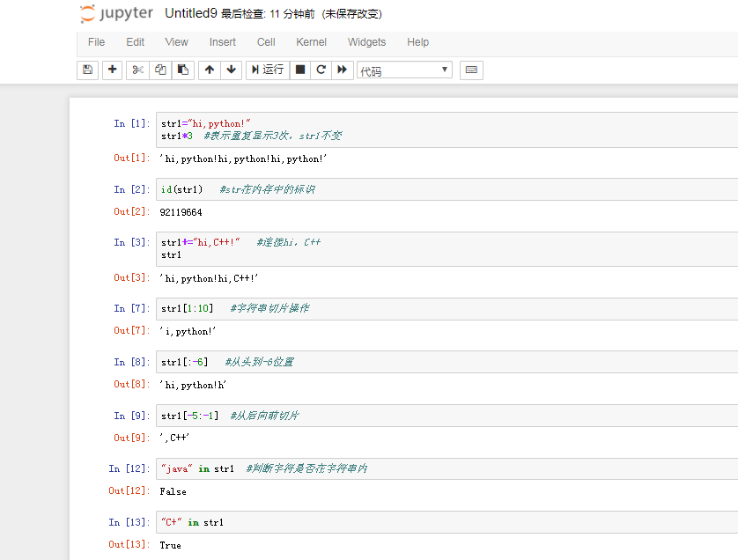Move the selected cell up
Image resolution: width=738 pixels, height=560 pixels.
click(208, 70)
